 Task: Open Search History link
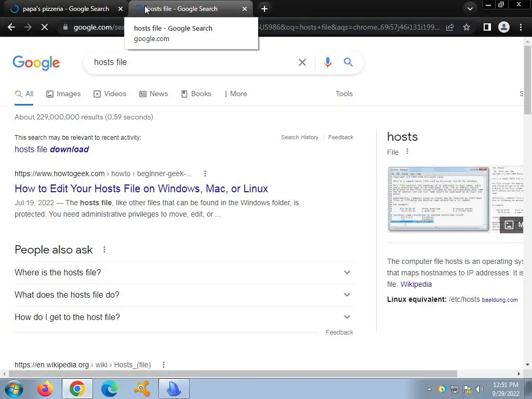coord(300,137)
